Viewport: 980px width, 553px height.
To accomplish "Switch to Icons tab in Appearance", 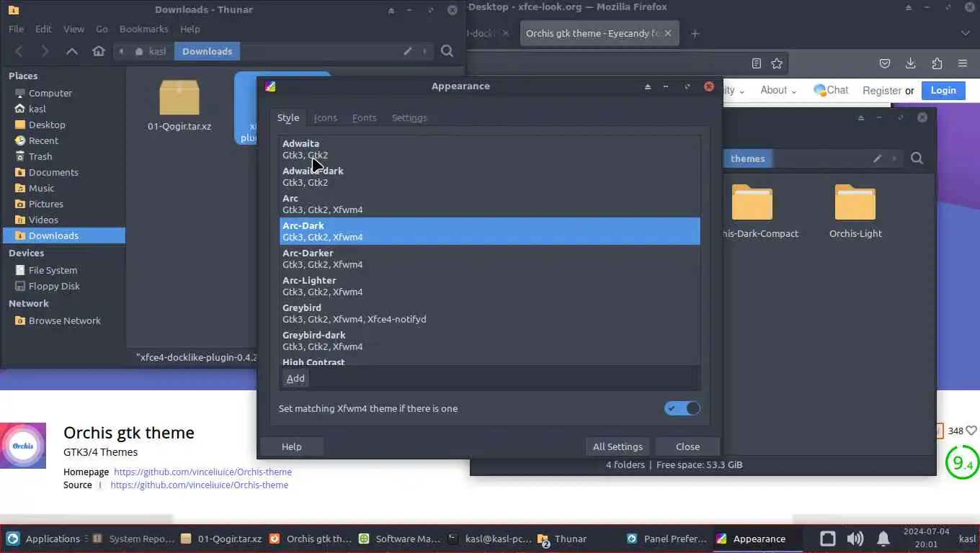I will click(x=325, y=117).
